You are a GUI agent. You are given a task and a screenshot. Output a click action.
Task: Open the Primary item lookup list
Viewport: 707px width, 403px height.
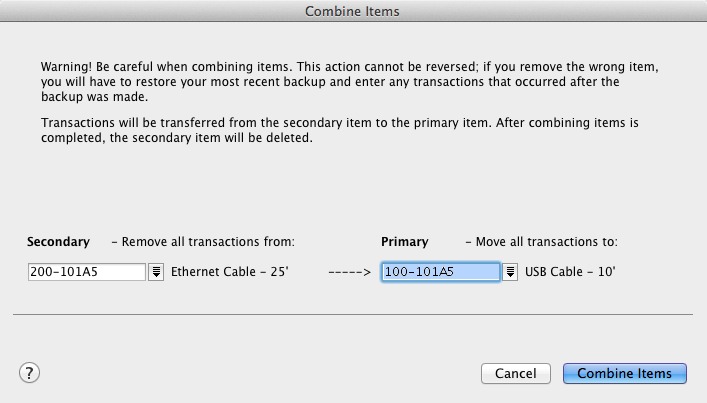click(x=510, y=272)
